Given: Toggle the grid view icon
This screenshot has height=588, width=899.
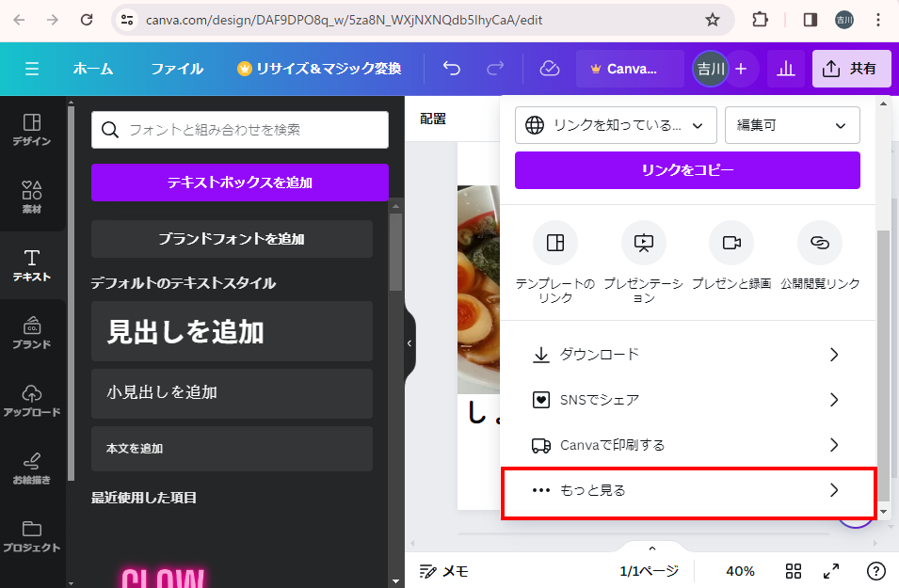Looking at the screenshot, I should point(794,571).
